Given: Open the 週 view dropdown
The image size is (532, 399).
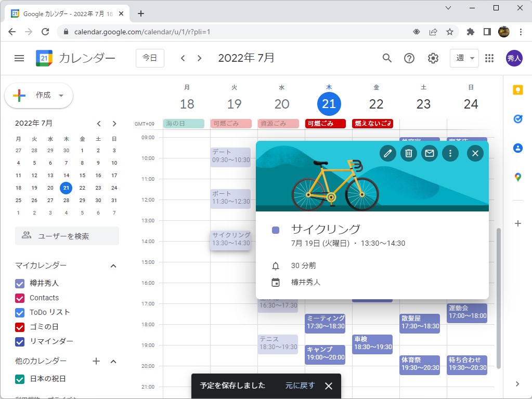Looking at the screenshot, I should (463, 58).
